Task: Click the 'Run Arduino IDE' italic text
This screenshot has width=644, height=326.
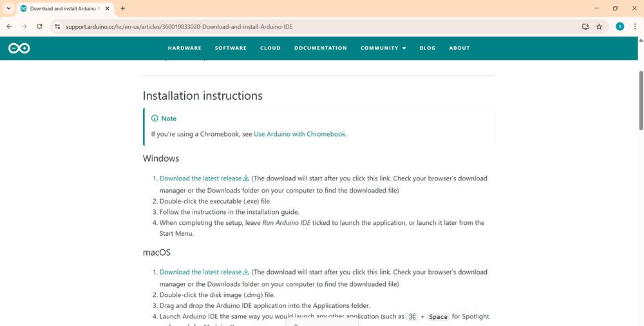Action: click(x=287, y=223)
